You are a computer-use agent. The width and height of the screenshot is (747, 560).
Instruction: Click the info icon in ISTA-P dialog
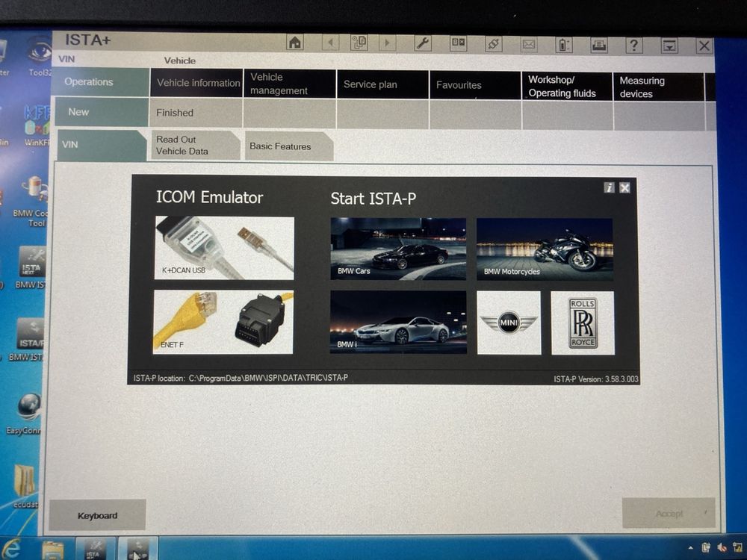(610, 188)
